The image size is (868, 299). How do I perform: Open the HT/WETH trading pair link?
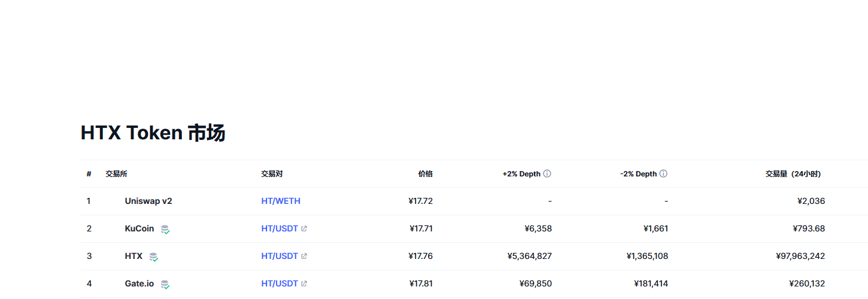pyautogui.click(x=281, y=202)
